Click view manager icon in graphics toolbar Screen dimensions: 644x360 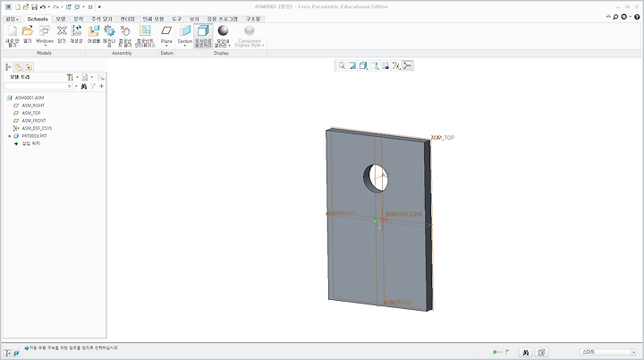pyautogui.click(x=386, y=66)
